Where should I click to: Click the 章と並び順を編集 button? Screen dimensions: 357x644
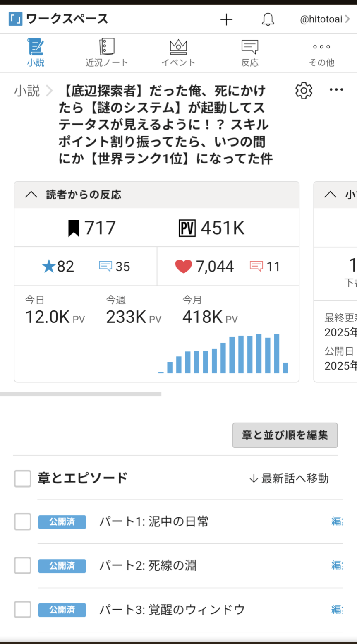(x=285, y=435)
